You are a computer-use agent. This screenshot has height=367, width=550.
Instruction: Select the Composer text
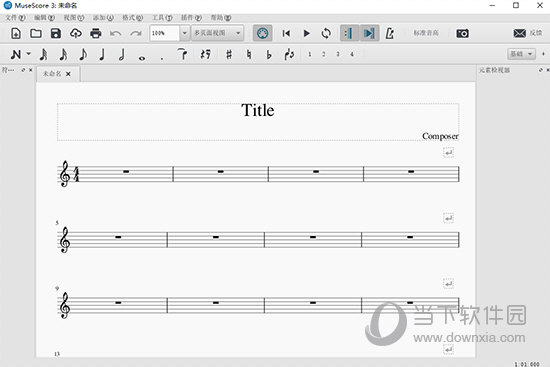(x=440, y=136)
